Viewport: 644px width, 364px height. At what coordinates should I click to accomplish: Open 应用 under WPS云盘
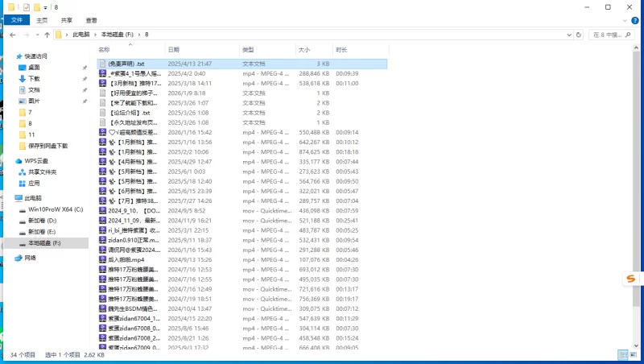coord(34,184)
